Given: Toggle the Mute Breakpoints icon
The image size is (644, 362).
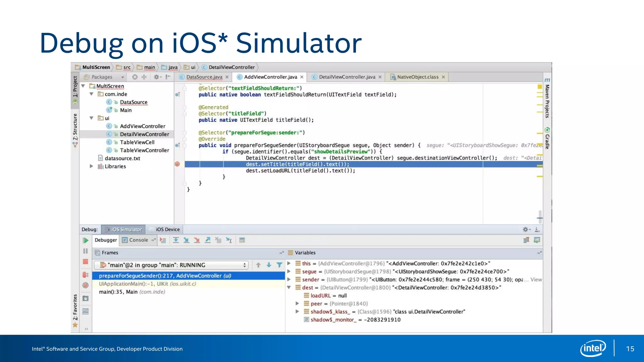Looking at the screenshot, I should pos(86,285).
